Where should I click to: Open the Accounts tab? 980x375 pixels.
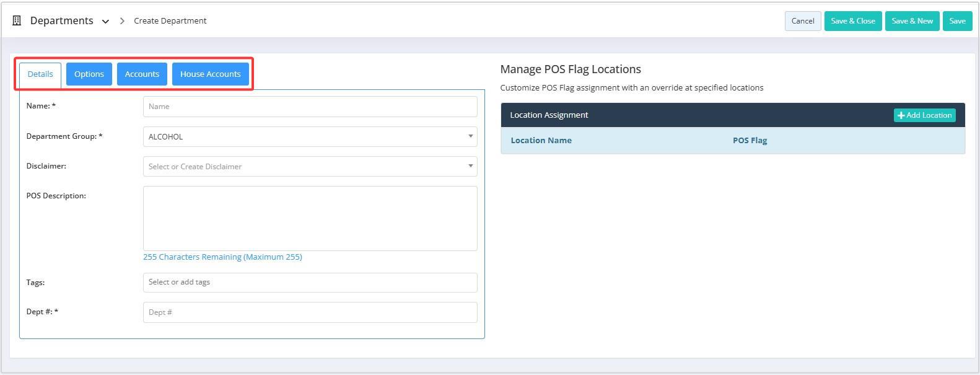point(142,74)
